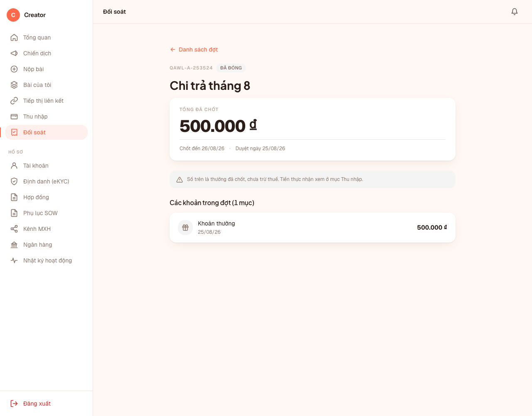Open Phụ lục SOW page
This screenshot has width=532, height=416.
pos(47,213)
